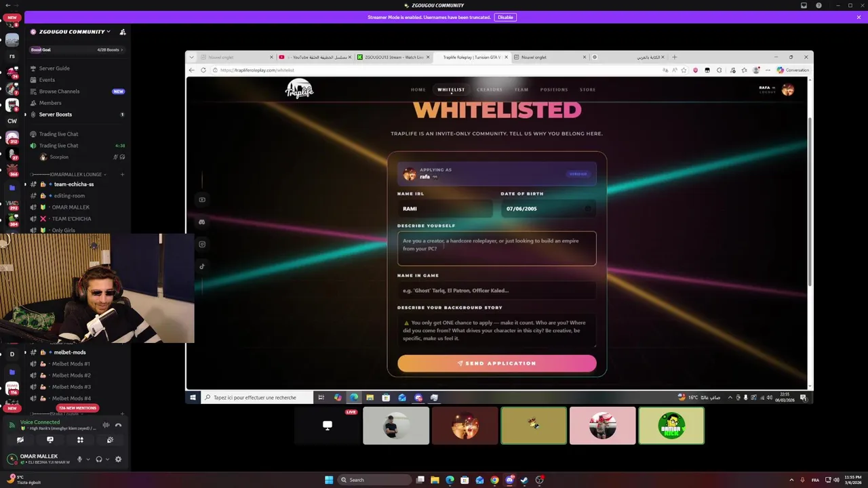The image size is (868, 488).
Task: Open the rs server in server list
Action: click(12, 56)
